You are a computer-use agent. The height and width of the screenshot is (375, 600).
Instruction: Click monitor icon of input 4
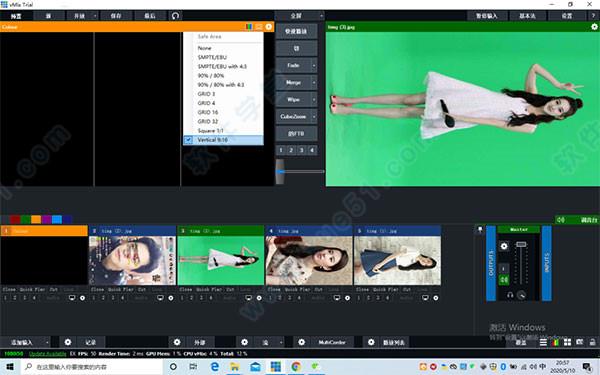click(337, 298)
